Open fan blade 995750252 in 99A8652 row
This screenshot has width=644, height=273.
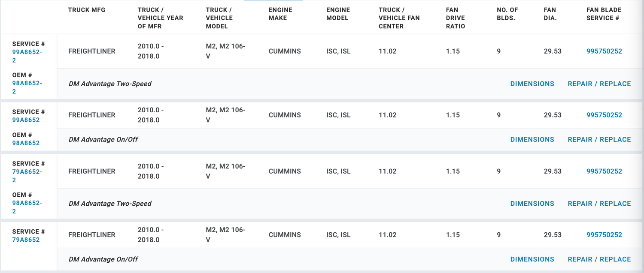tap(604, 115)
